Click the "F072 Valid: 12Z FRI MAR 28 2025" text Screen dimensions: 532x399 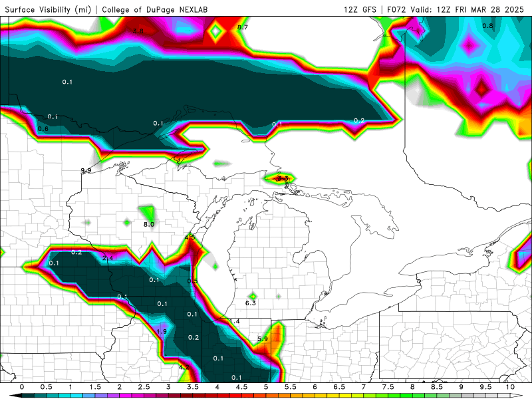(456, 9)
